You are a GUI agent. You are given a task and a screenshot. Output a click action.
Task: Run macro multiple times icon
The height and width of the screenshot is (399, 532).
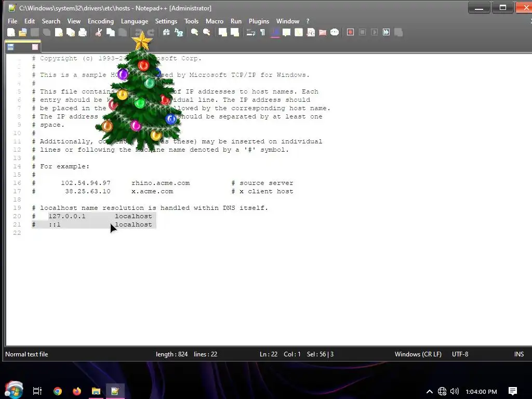387,32
